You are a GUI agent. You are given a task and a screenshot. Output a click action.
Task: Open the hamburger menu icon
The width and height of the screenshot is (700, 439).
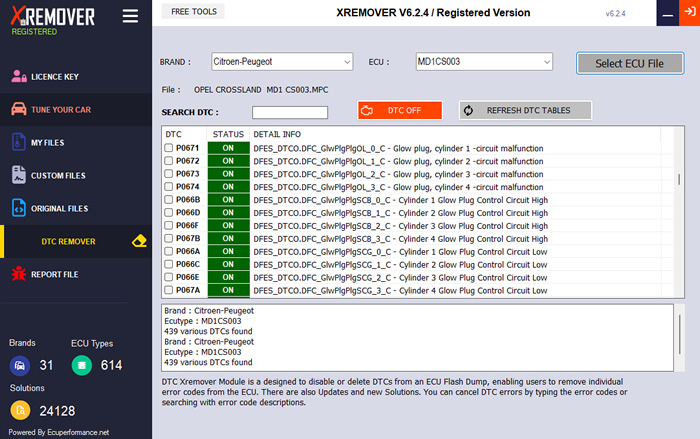pyautogui.click(x=130, y=16)
